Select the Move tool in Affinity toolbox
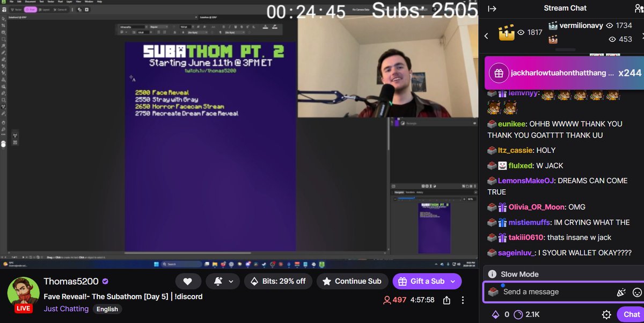The image size is (644, 323). click(4, 18)
